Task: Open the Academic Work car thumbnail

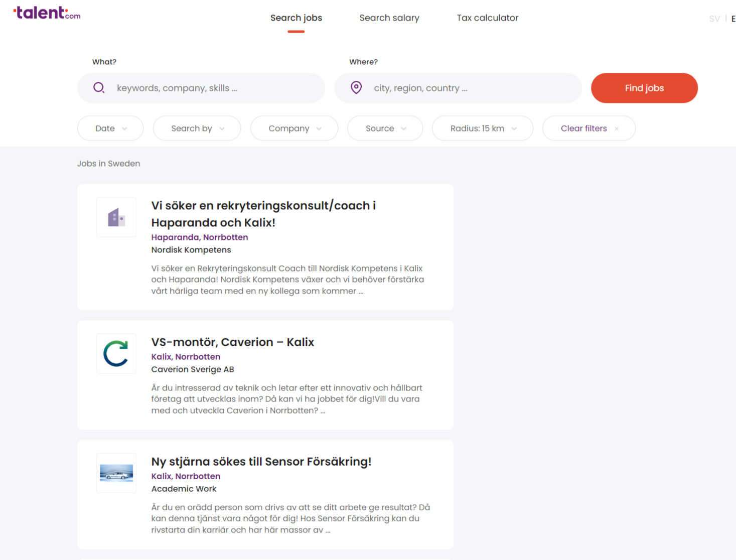Action: [116, 473]
